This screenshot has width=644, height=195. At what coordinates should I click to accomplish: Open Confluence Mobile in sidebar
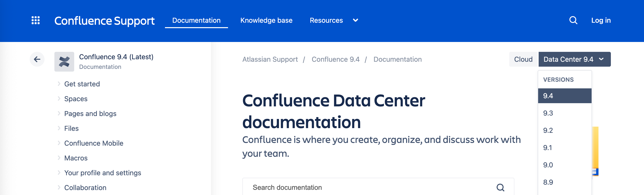(x=94, y=143)
